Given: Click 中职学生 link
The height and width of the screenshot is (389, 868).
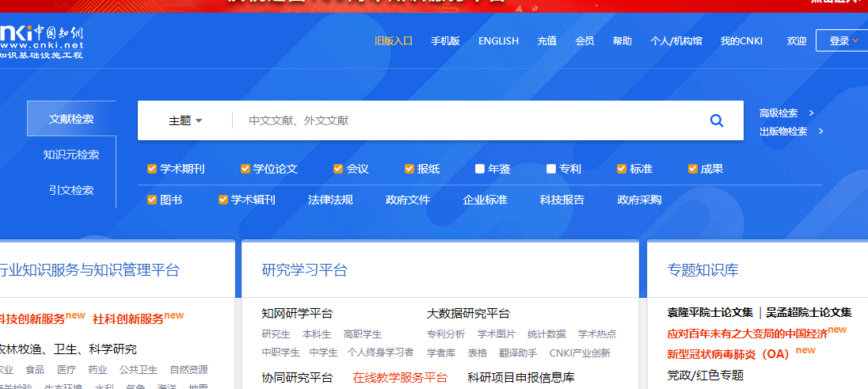Looking at the screenshot, I should (280, 353).
